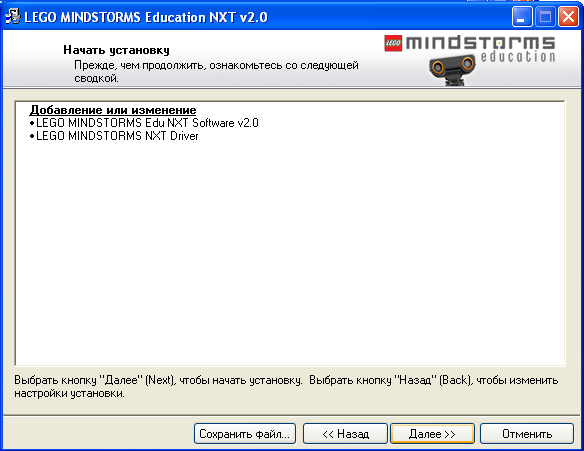The height and width of the screenshot is (451, 584).
Task: Minimize the installer window
Action: [x=522, y=17]
